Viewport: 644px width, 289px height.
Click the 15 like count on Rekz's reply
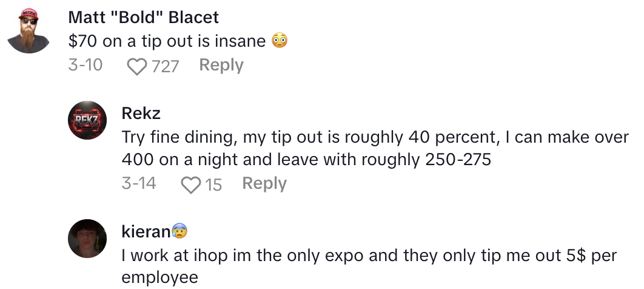(213, 185)
